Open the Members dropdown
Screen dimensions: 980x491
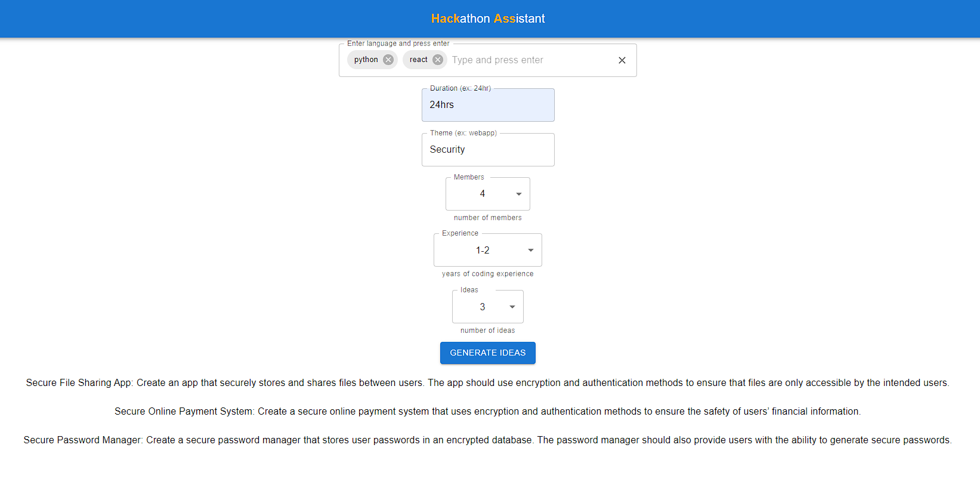click(x=488, y=194)
